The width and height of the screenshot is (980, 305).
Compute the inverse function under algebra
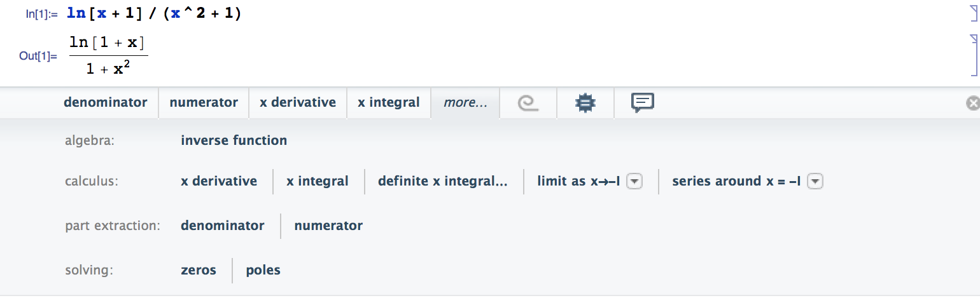(x=234, y=140)
